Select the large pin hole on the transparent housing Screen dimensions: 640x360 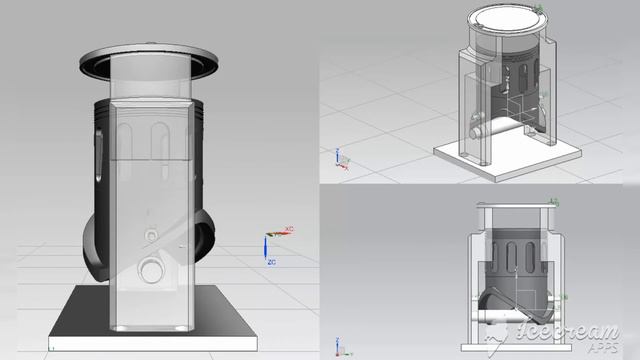[x=151, y=270]
